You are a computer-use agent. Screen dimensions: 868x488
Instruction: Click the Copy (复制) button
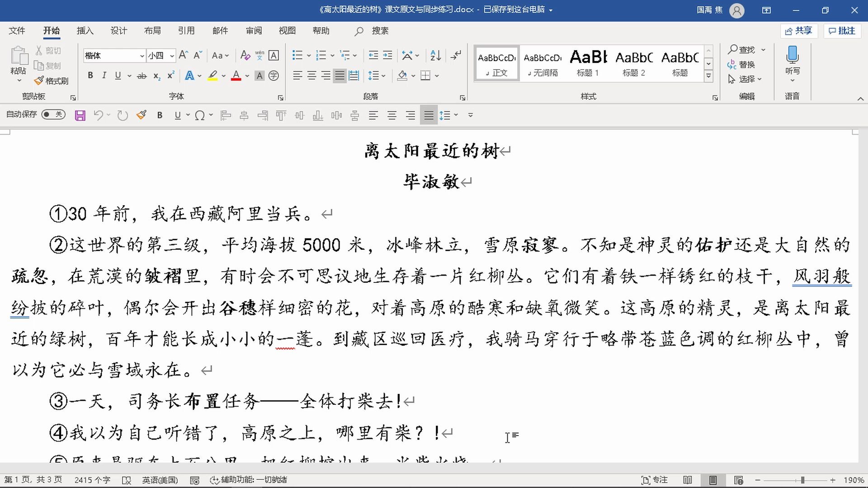(x=47, y=66)
